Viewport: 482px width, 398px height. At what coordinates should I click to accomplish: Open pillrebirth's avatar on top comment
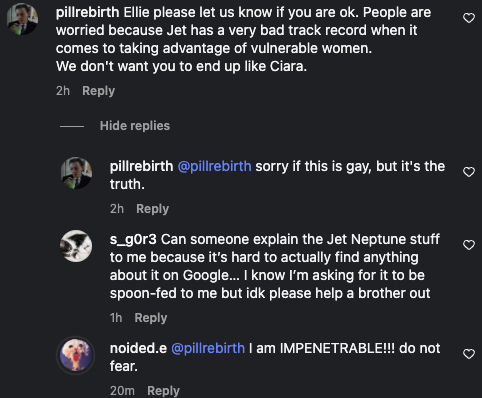(22, 19)
